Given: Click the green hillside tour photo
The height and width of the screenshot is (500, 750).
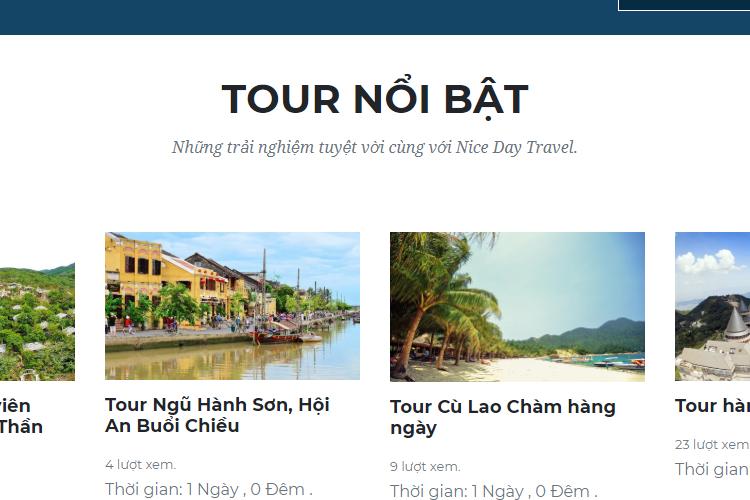Looking at the screenshot, I should click(x=37, y=322).
